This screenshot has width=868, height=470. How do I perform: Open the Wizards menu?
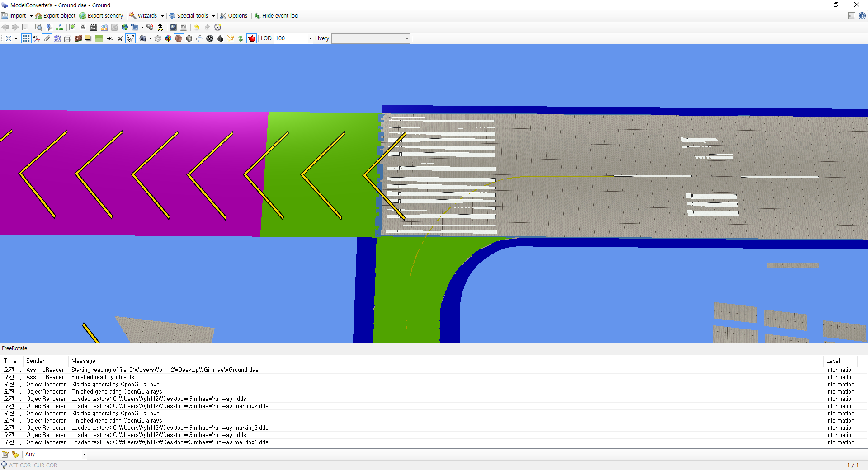pyautogui.click(x=146, y=15)
